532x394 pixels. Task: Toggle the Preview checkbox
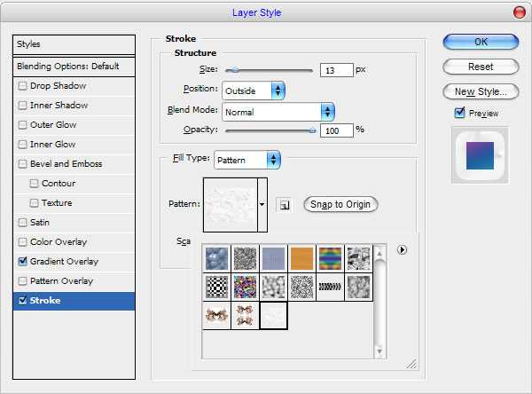coord(459,113)
